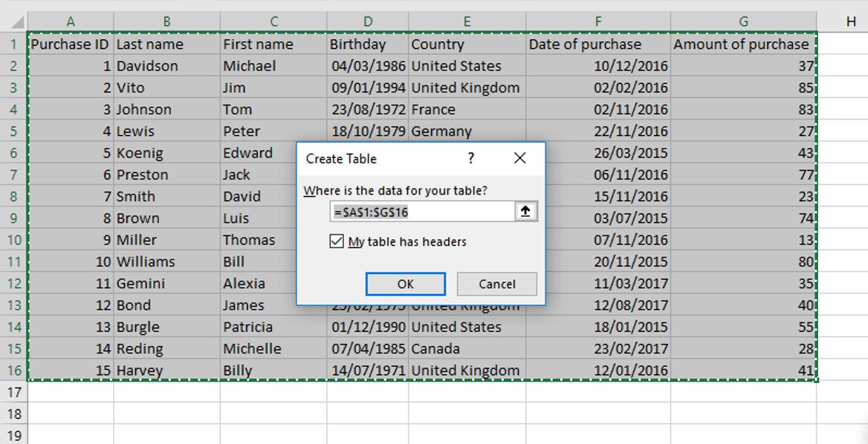Toggle My table has headers checkbox
Screen dimensions: 868x444
click(x=337, y=242)
